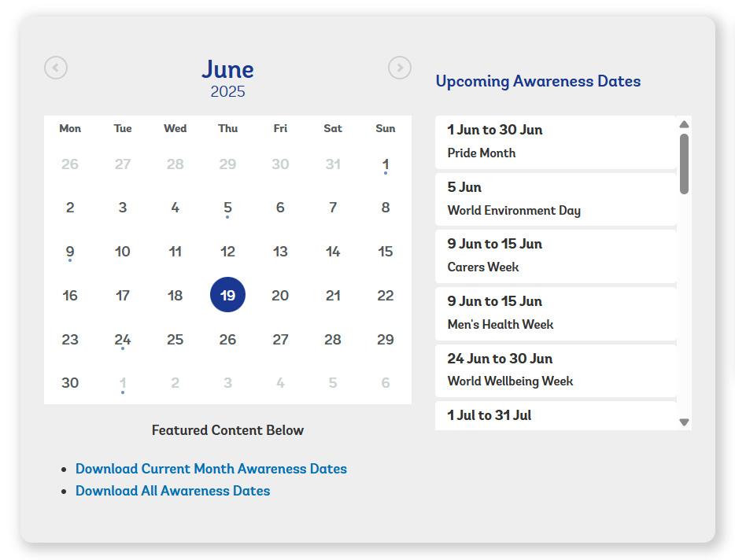Click the June month heading
This screenshot has width=735, height=560.
coord(227,69)
